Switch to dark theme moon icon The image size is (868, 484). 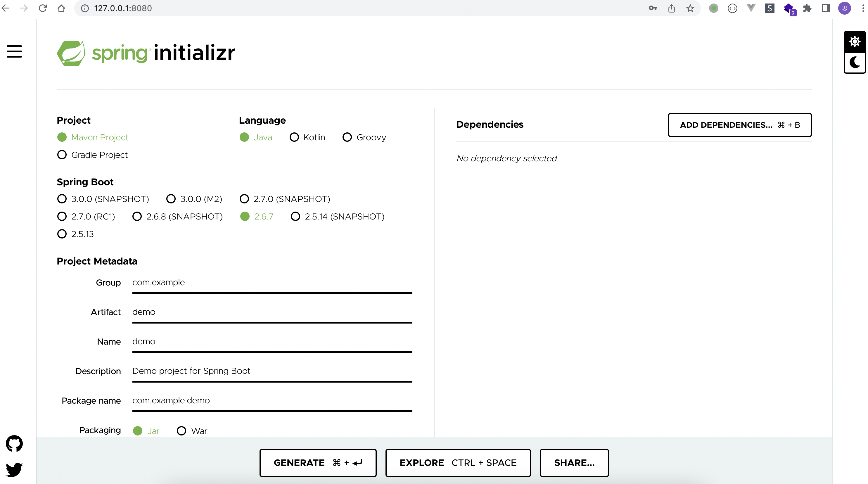coord(855,62)
